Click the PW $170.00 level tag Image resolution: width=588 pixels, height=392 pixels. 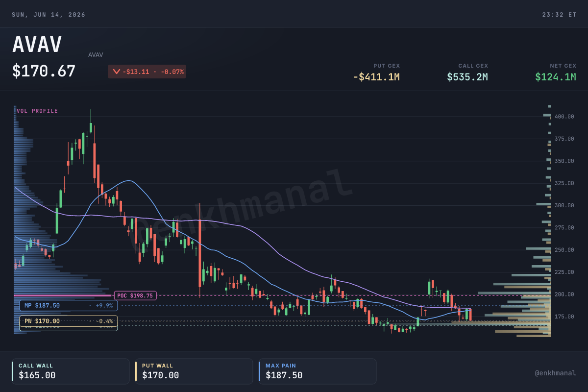pyautogui.click(x=69, y=321)
